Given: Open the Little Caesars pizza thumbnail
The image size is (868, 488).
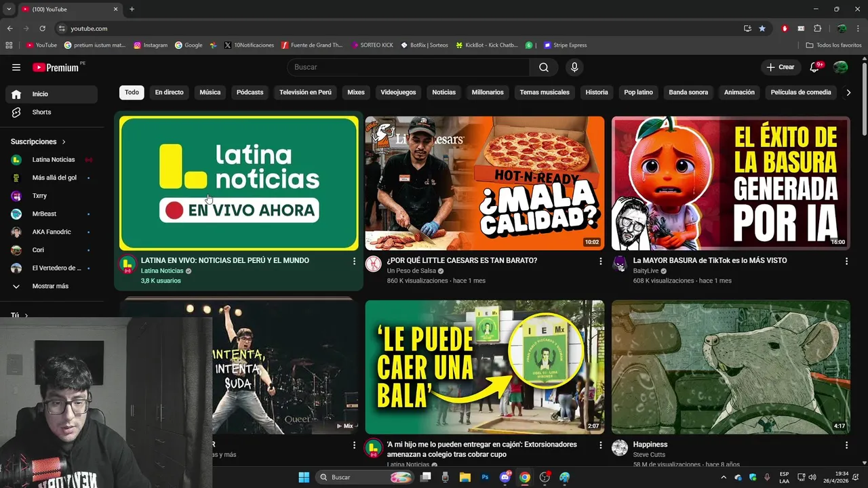Looking at the screenshot, I should pyautogui.click(x=485, y=183).
